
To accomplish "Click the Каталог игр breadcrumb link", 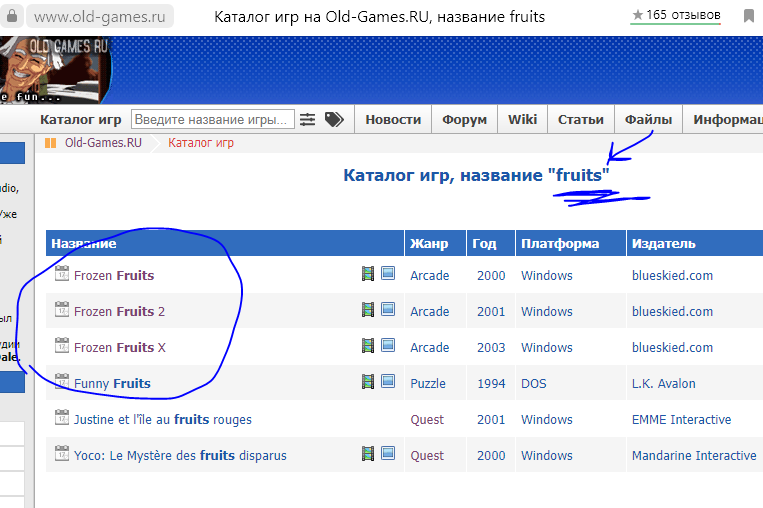I will (201, 143).
